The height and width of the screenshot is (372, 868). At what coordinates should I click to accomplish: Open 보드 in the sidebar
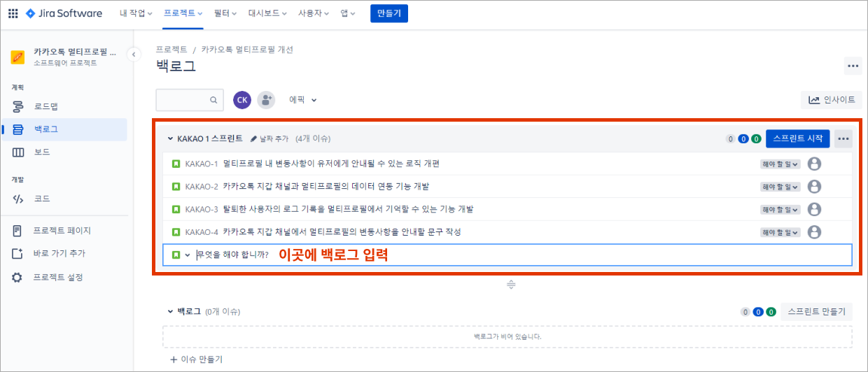pos(64,152)
